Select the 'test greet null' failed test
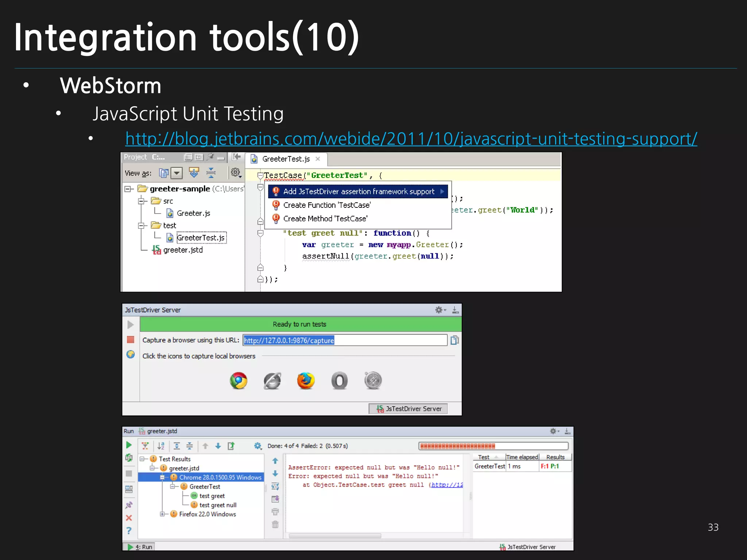Image resolution: width=747 pixels, height=560 pixels. pos(214,505)
